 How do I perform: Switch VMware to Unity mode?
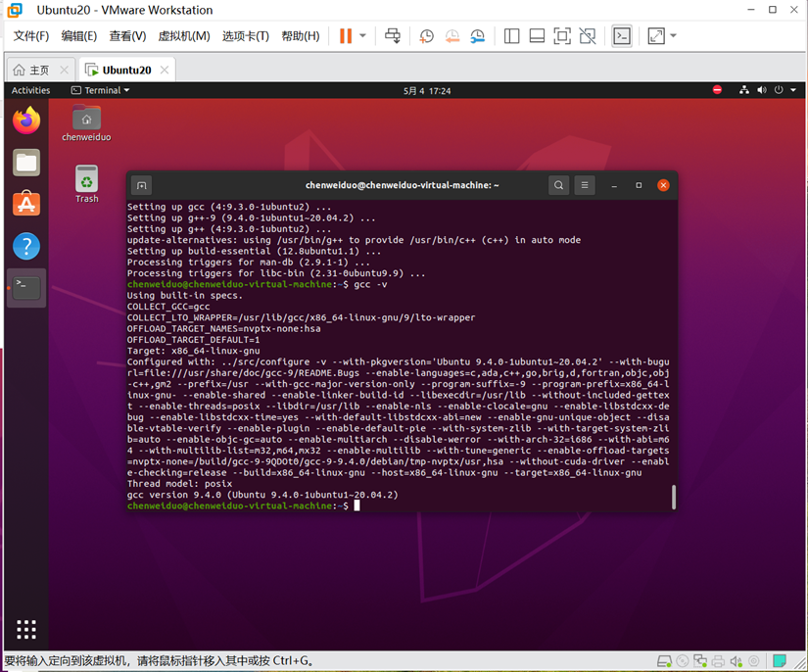588,36
